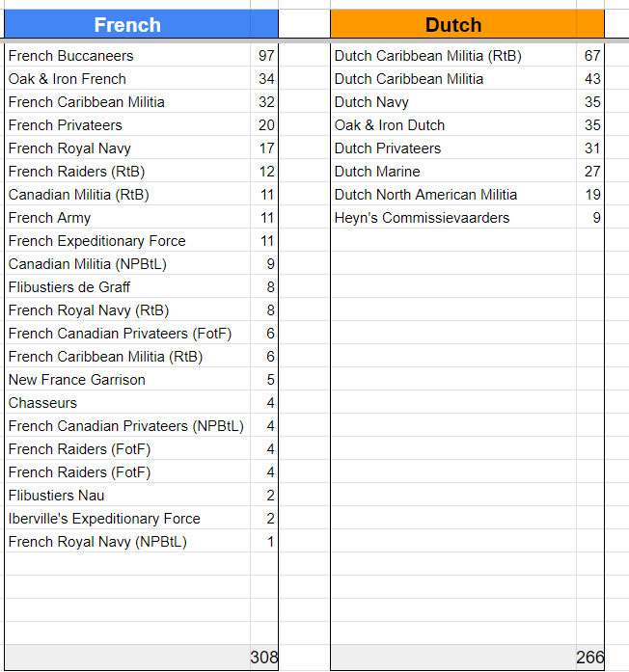Screen dimensions: 629x672
Task: Select the Flibustiers Nau cell
Action: pos(57,496)
